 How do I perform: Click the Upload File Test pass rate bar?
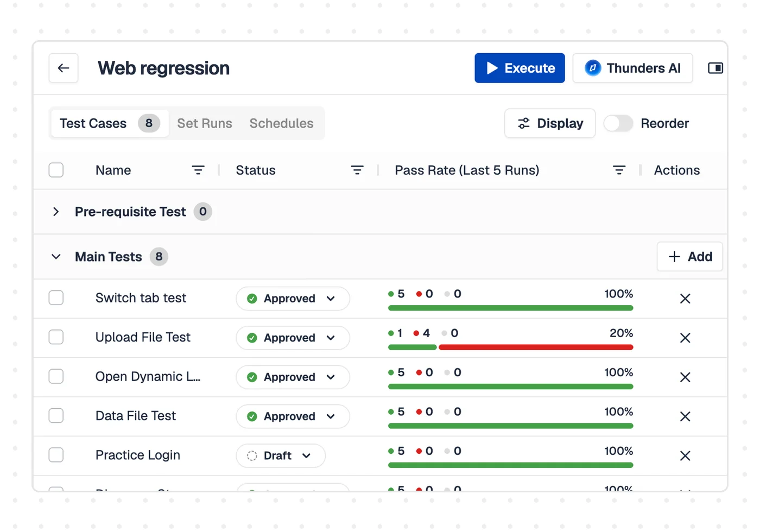tap(511, 347)
